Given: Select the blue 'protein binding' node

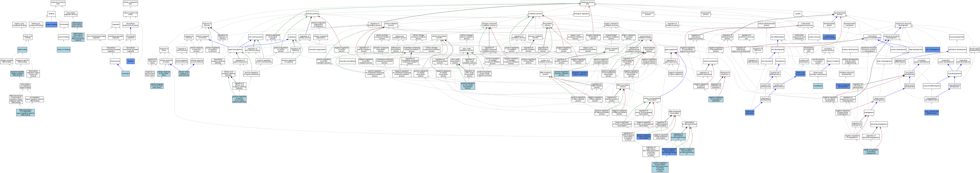Looking at the screenshot, I should (51, 24).
